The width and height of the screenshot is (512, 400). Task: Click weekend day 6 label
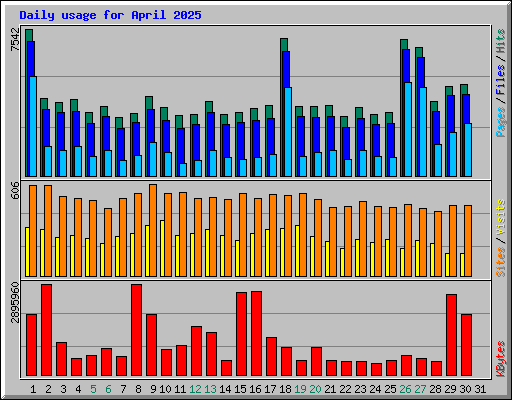[108, 389]
